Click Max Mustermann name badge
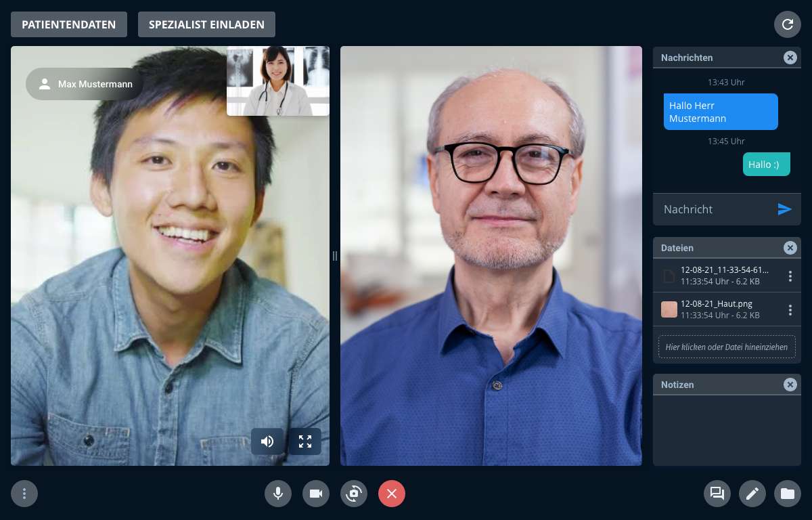 pyautogui.click(x=85, y=84)
